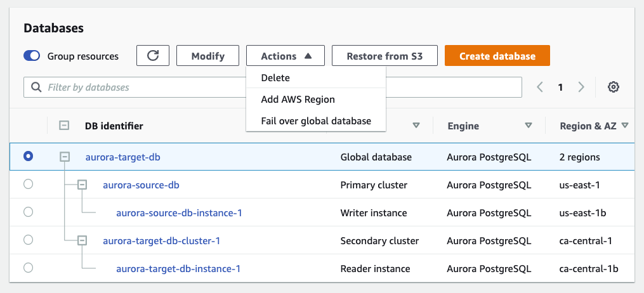Go to next page arrow
Image resolution: width=644 pixels, height=293 pixels.
pos(581,88)
